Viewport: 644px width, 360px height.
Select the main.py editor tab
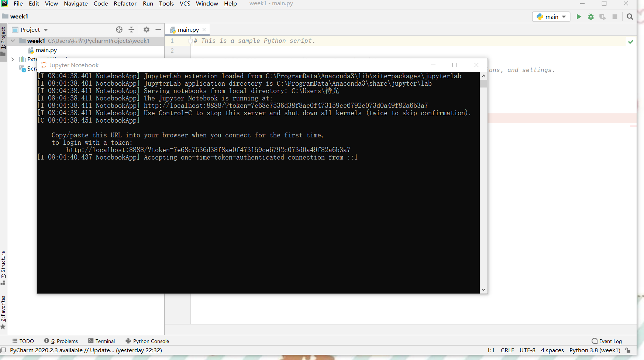[188, 30]
